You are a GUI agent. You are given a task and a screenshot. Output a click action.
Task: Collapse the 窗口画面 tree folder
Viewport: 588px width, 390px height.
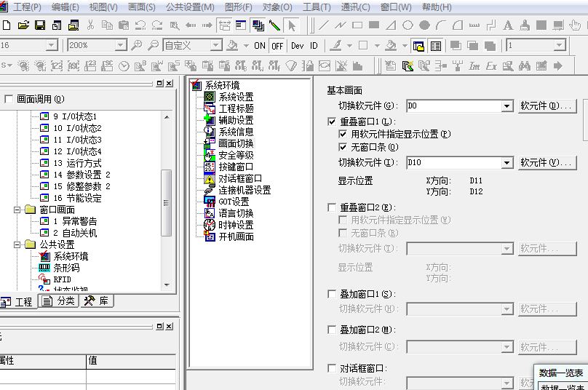[17, 210]
